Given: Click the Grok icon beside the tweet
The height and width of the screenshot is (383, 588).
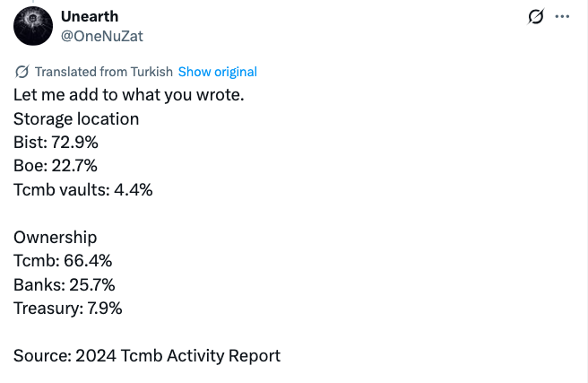Looking at the screenshot, I should click(x=537, y=17).
